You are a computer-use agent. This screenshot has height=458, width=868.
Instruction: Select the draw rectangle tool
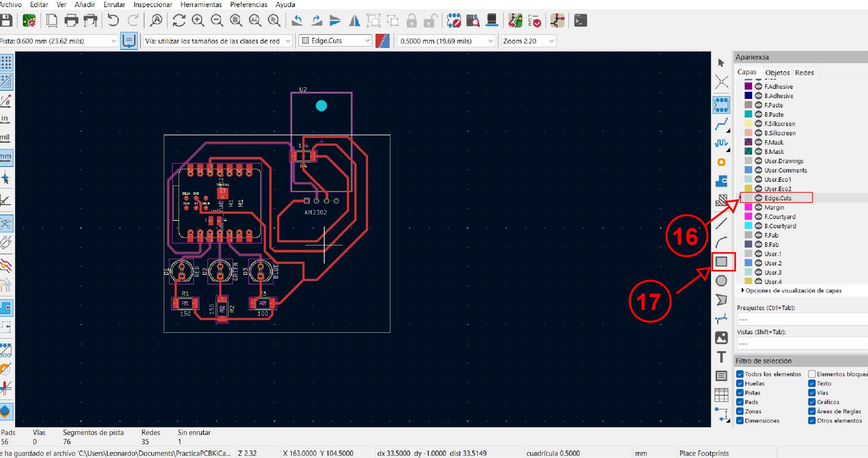pos(721,262)
